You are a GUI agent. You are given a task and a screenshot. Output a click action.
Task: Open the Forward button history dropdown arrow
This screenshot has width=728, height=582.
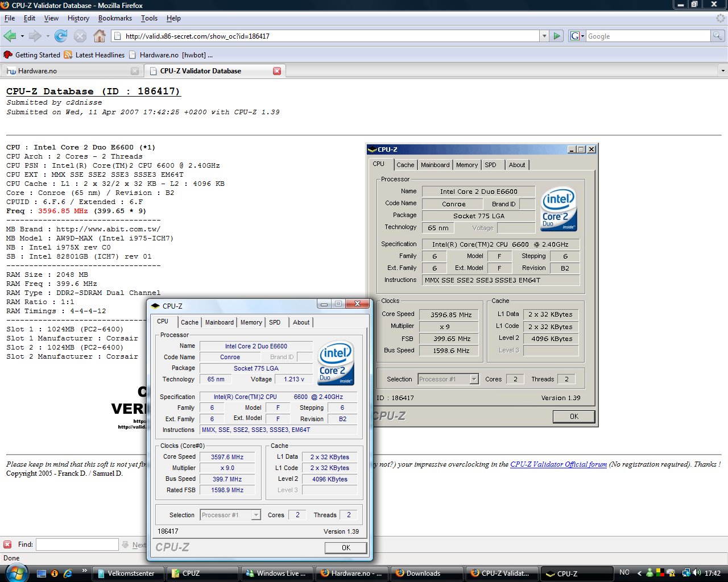[48, 36]
